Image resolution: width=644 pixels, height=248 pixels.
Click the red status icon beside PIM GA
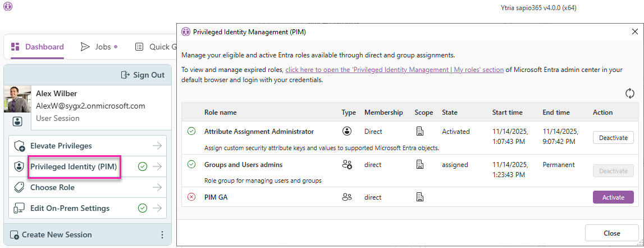(191, 197)
